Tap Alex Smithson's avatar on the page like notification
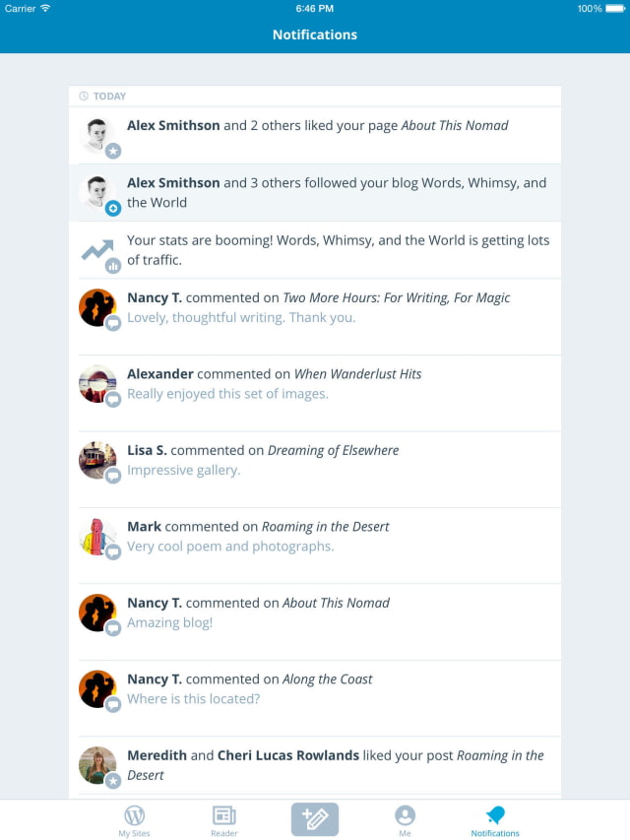This screenshot has height=840, width=630. tap(97, 136)
